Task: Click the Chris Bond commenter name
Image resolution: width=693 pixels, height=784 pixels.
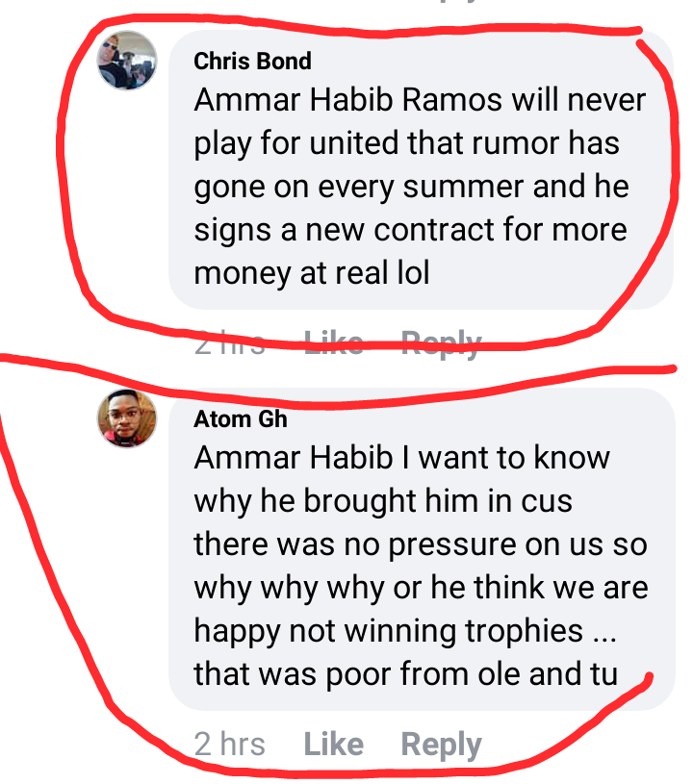Action: pyautogui.click(x=252, y=61)
